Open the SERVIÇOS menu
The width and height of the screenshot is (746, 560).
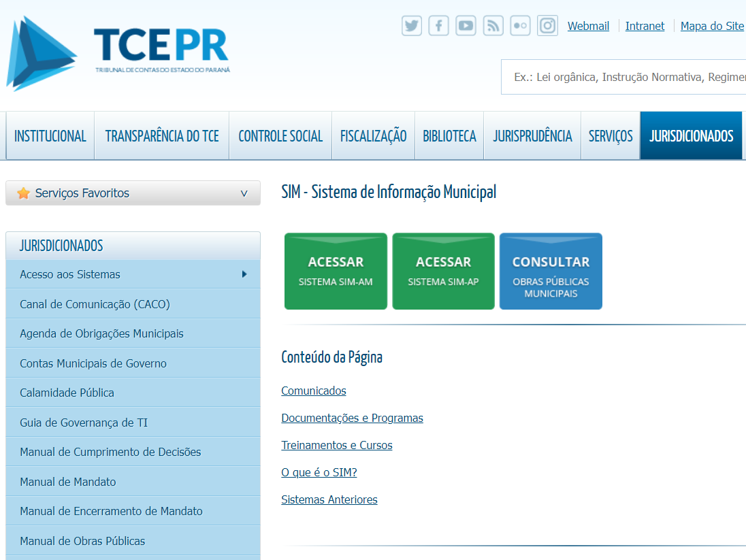(611, 136)
